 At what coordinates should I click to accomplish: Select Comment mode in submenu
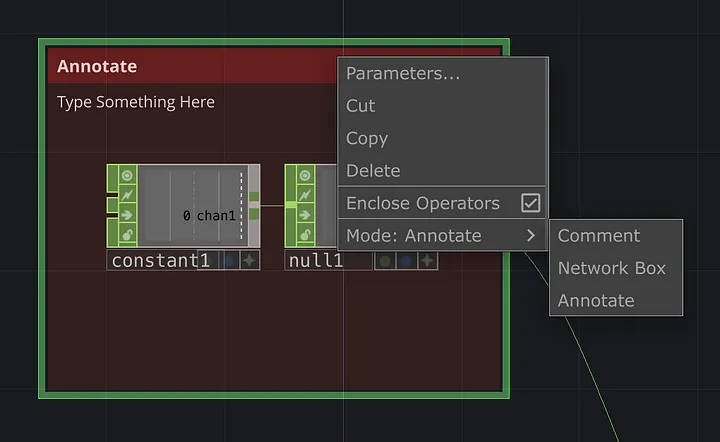(599, 235)
